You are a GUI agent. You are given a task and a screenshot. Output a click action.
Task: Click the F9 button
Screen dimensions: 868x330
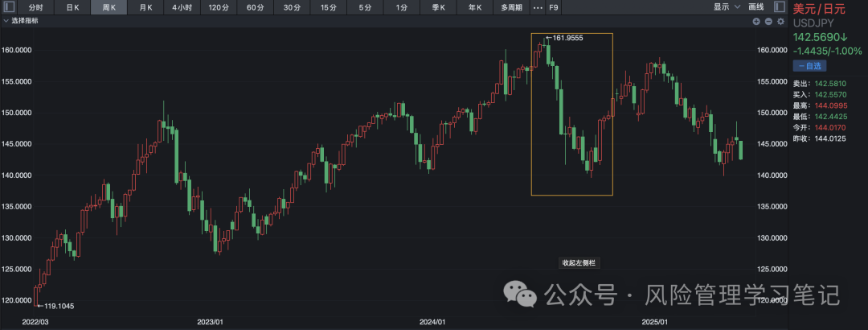coord(553,8)
